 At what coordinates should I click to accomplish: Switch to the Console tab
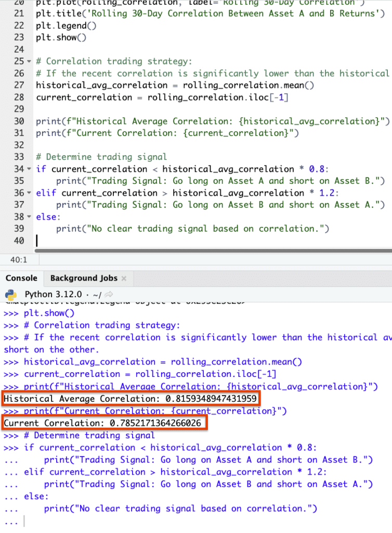click(21, 278)
